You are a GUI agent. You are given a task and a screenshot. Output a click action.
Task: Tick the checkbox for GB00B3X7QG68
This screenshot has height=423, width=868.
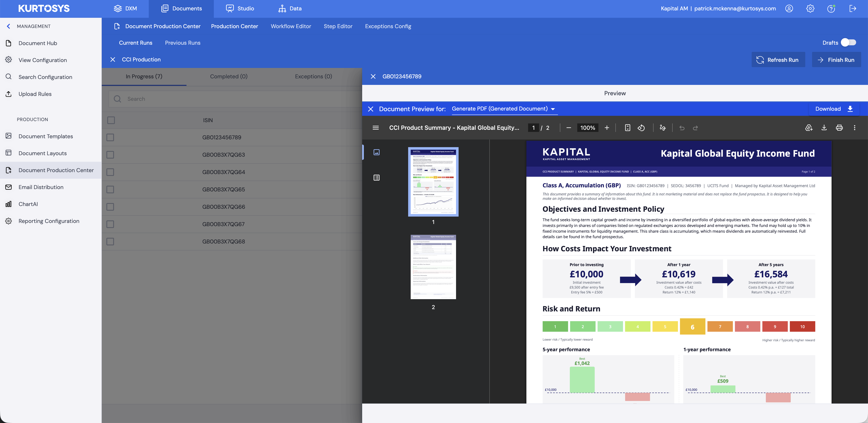(x=110, y=242)
